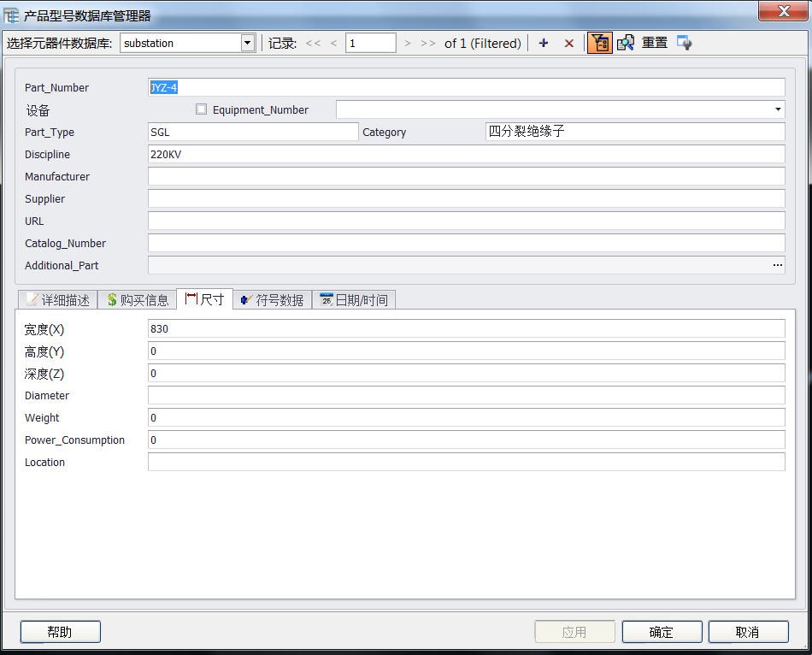Click the Catalog_Number input field
Screen dimensions: 812x655
tap(466, 243)
